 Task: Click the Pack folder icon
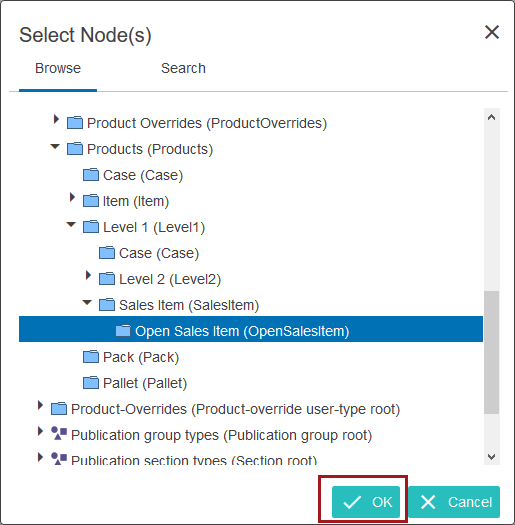pos(91,357)
